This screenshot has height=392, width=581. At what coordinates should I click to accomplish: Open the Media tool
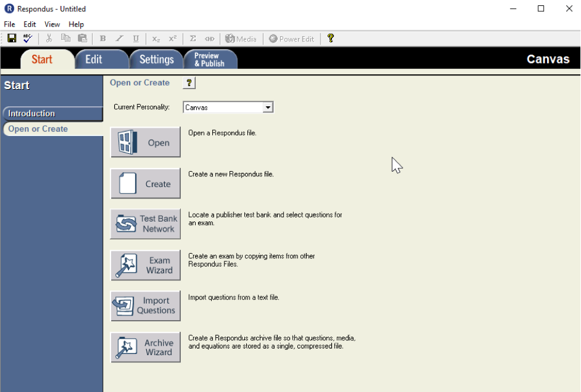tap(241, 39)
